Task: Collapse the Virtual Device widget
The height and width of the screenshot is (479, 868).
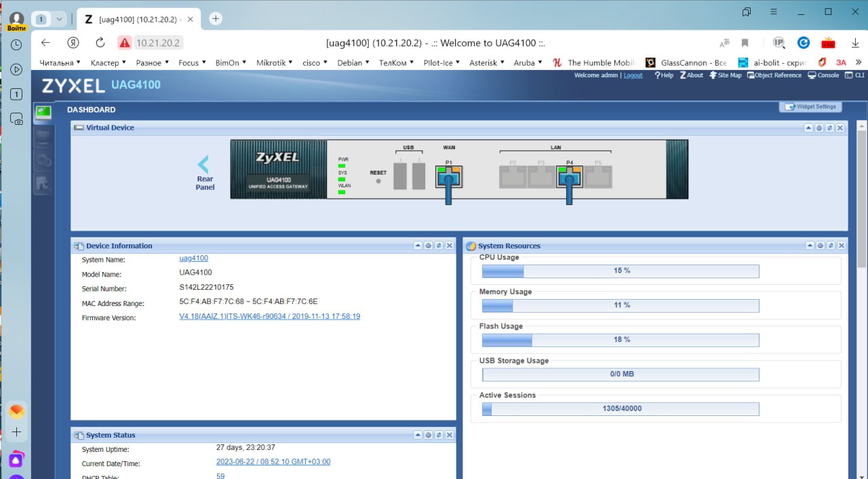Action: pos(808,128)
